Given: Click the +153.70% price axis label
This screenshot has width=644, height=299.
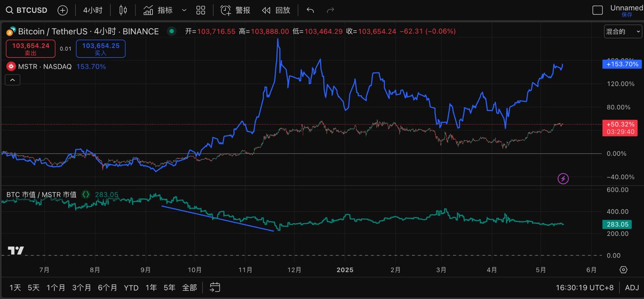Looking at the screenshot, I should (x=621, y=64).
